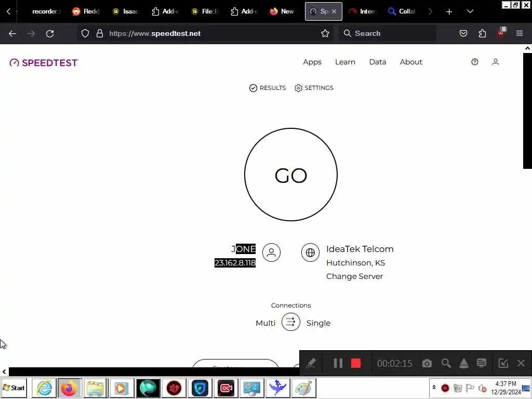Switch to the Colla tab
Screen dimensions: 532x399
[x=403, y=11]
